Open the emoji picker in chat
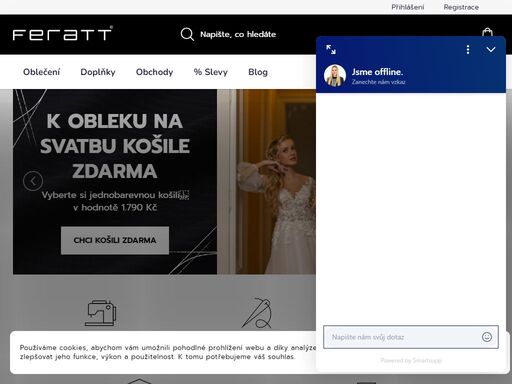The width and height of the screenshot is (512, 384). point(487,337)
